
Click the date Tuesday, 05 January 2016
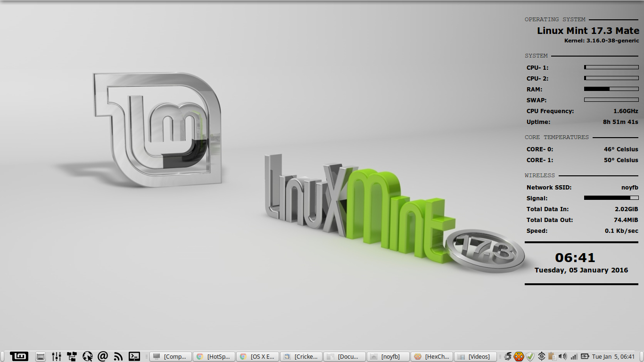click(581, 270)
